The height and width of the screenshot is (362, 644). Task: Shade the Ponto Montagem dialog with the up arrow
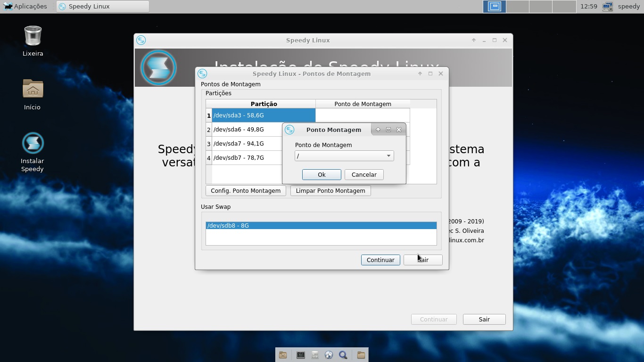pyautogui.click(x=378, y=130)
